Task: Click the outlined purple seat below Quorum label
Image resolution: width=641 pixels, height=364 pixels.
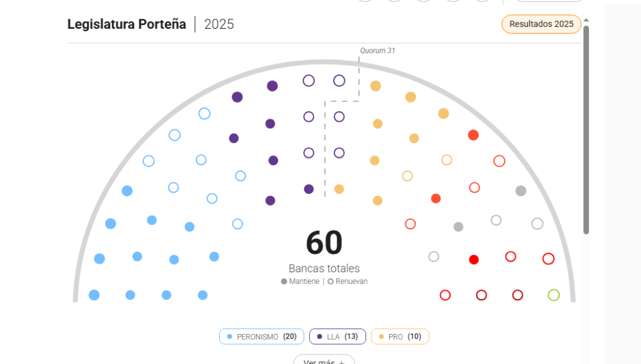Action: (339, 81)
